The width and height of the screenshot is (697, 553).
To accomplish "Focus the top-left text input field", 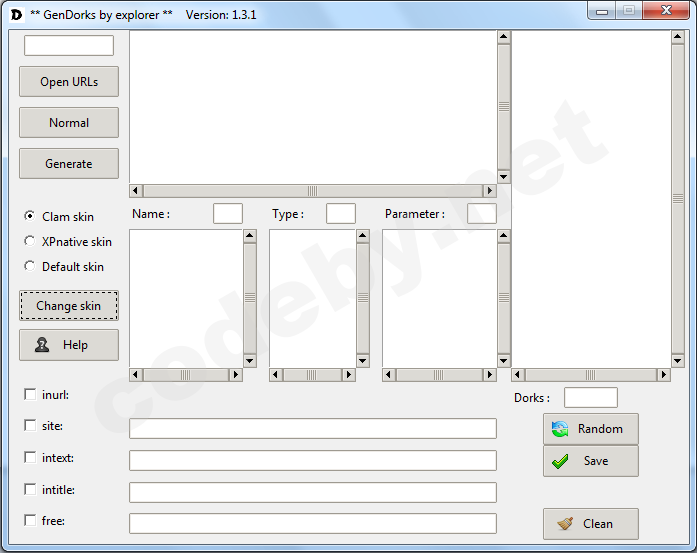I will point(69,45).
